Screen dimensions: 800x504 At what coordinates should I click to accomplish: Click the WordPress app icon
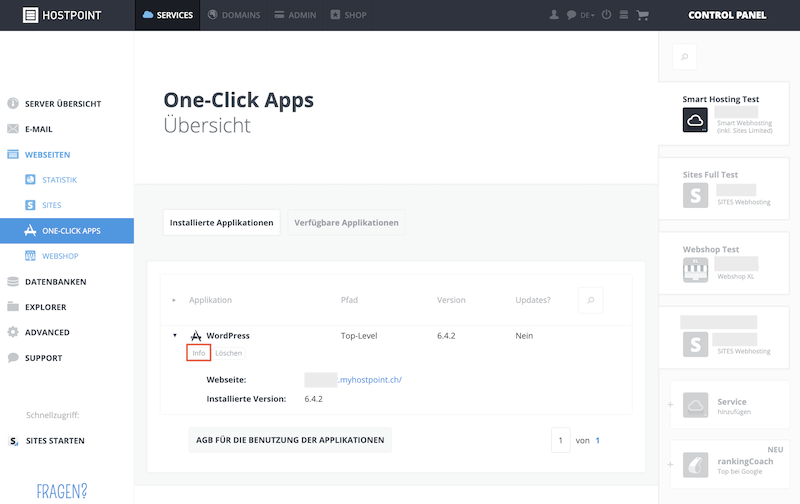(196, 336)
